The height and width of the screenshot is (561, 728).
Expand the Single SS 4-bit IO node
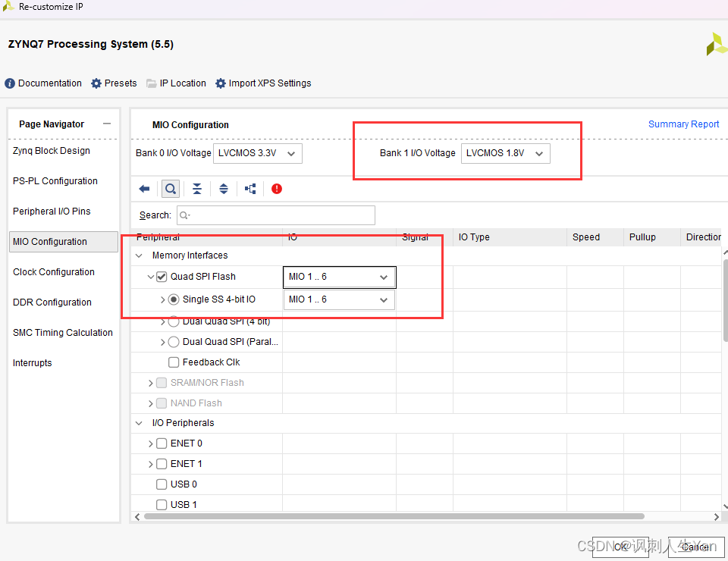tap(163, 299)
